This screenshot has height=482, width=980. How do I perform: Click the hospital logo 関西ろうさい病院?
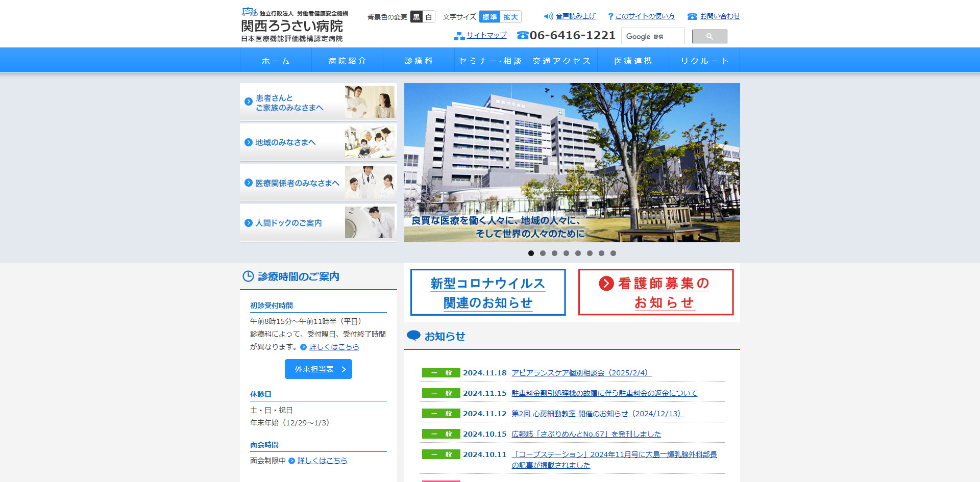[295, 24]
